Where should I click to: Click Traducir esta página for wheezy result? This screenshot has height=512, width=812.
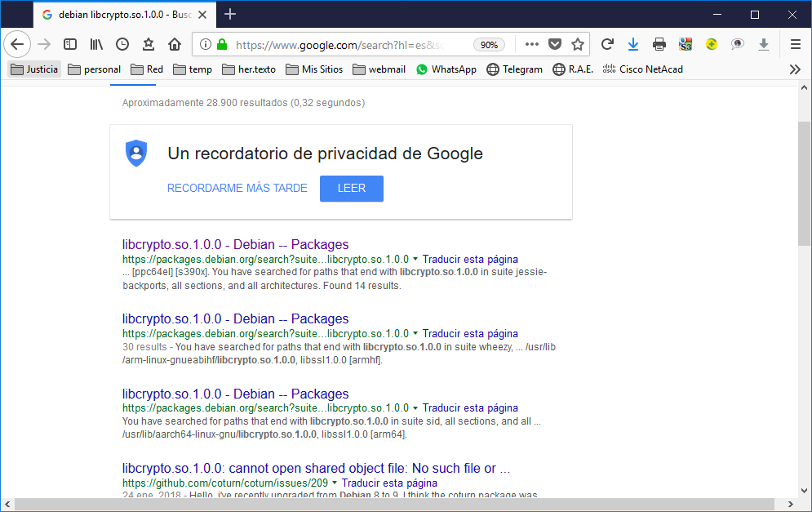(470, 334)
